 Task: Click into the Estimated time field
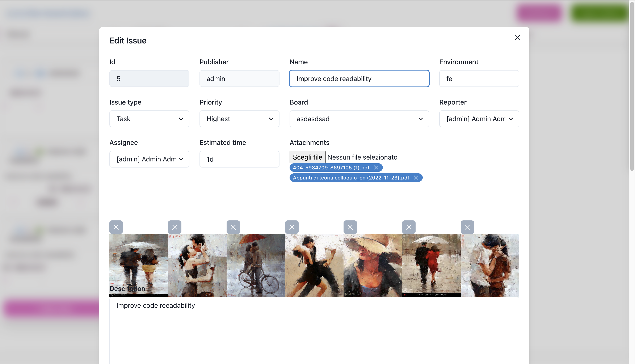[x=239, y=159]
